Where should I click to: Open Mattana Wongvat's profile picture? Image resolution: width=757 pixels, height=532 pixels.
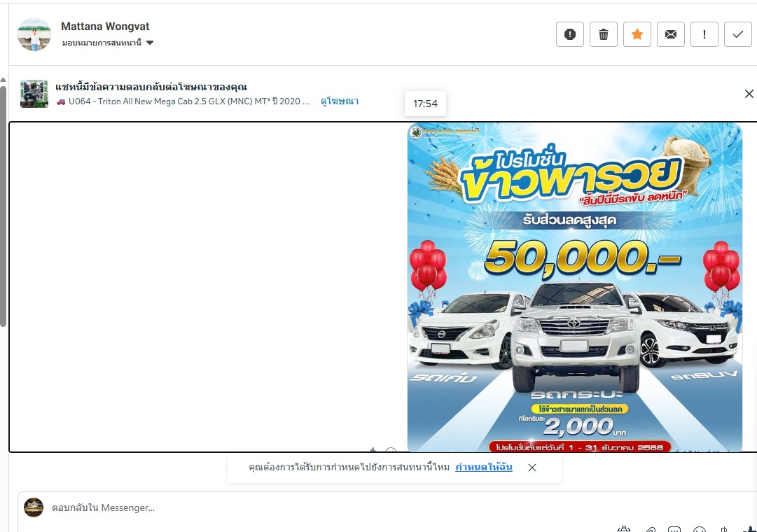(34, 34)
